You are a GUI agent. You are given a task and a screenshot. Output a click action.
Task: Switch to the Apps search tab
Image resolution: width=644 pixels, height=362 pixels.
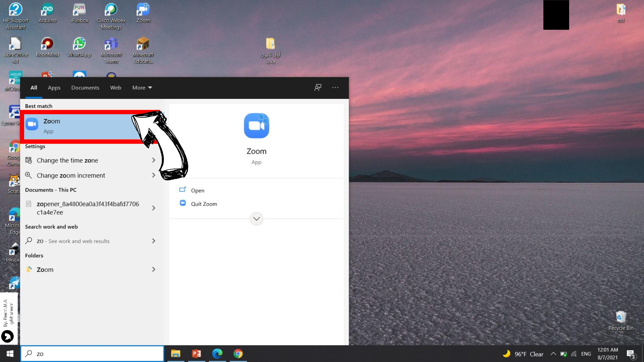tap(54, 88)
